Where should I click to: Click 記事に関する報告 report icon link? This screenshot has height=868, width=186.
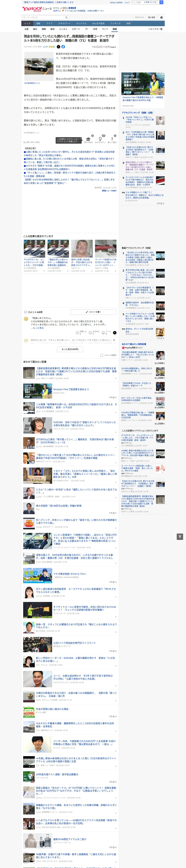tap(32, 142)
